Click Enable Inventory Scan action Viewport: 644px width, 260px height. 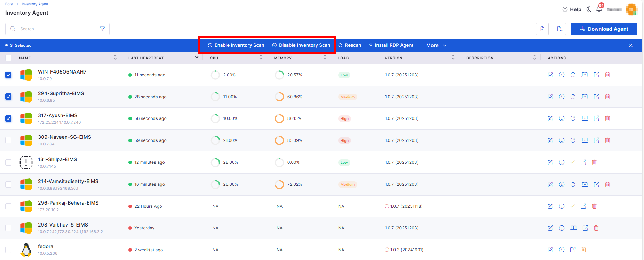[x=236, y=45]
